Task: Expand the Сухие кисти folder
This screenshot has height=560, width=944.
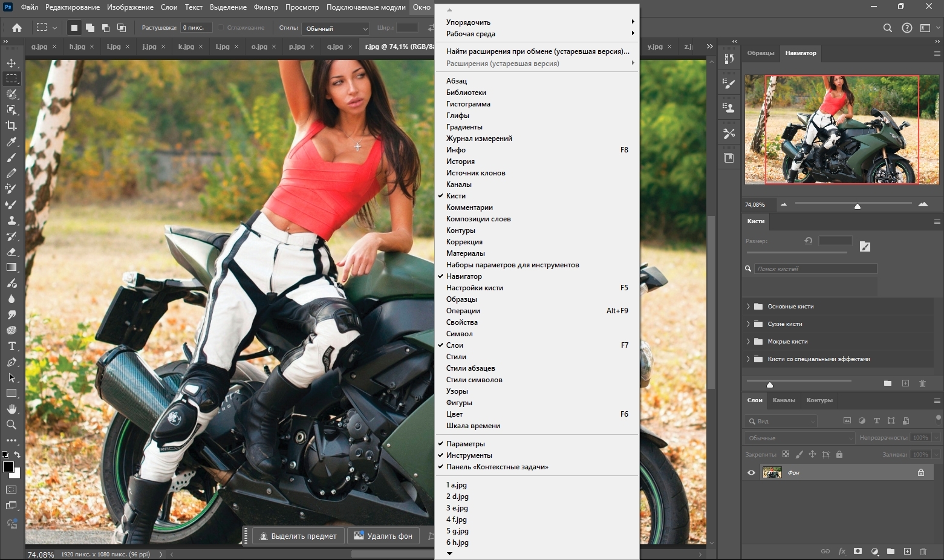Action: coord(748,324)
